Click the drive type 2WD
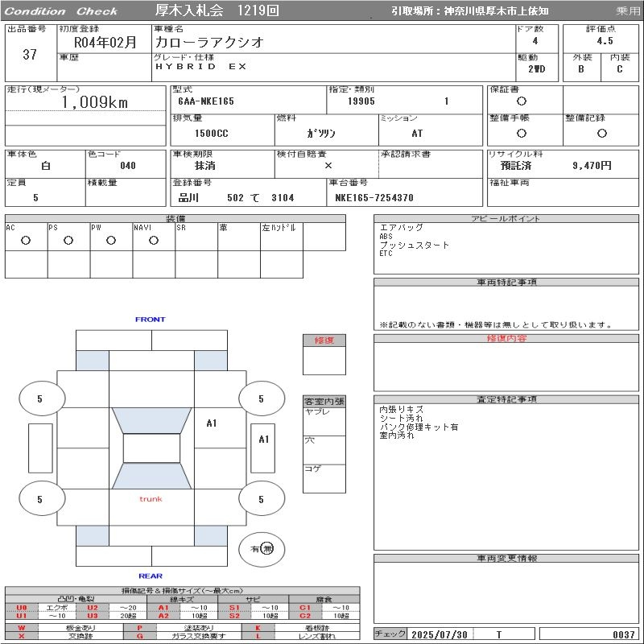 click(x=537, y=69)
